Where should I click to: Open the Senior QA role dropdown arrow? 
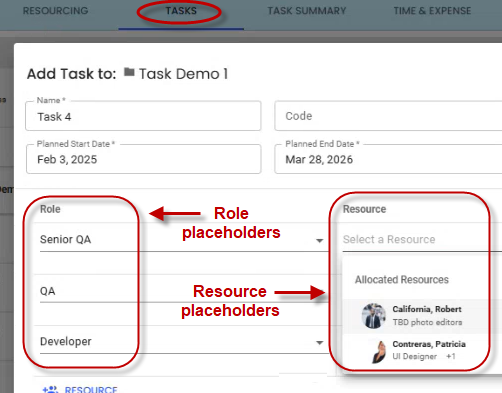coord(319,240)
